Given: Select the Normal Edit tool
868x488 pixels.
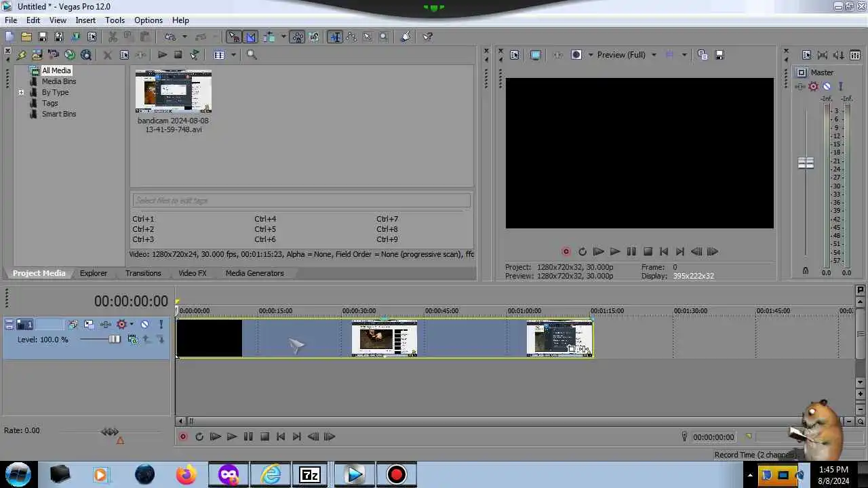Looking at the screenshot, I should pyautogui.click(x=335, y=37).
